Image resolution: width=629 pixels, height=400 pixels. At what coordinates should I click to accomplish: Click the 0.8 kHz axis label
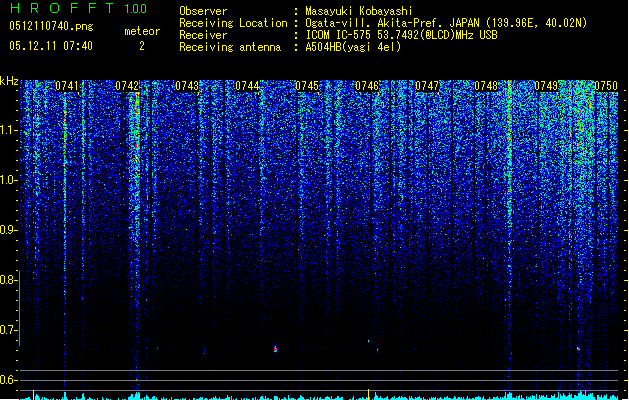click(x=8, y=280)
